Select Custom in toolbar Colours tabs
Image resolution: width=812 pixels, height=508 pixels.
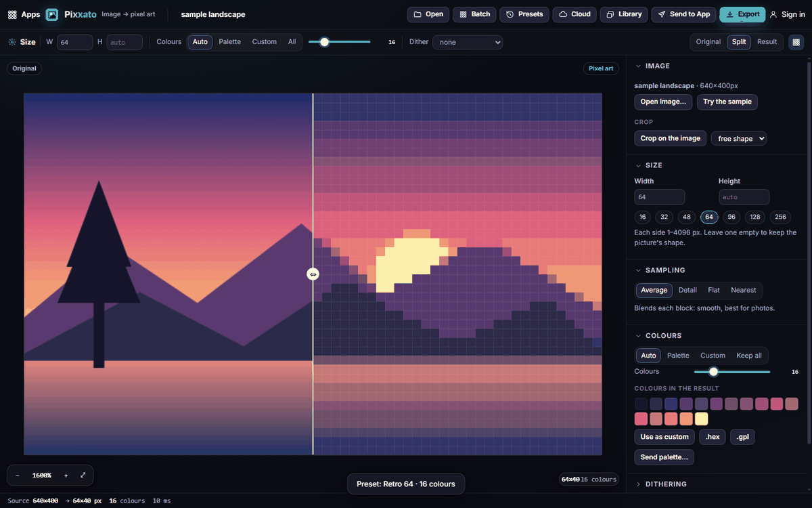264,42
